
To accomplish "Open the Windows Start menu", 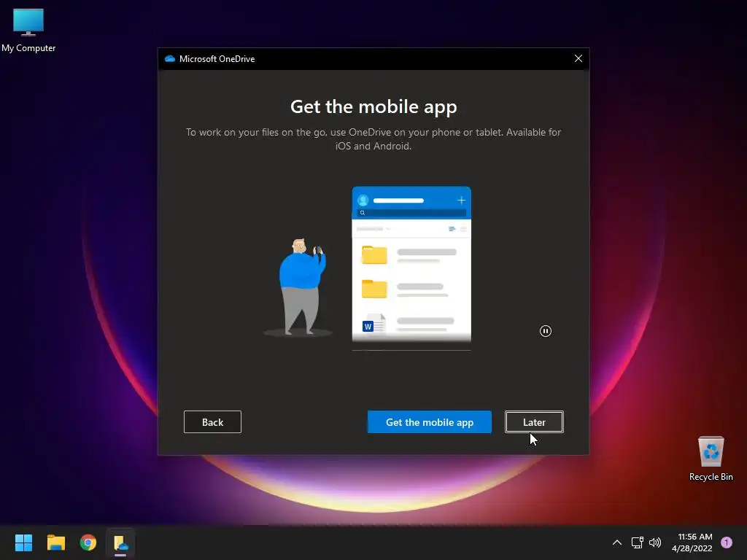I will click(x=23, y=542).
